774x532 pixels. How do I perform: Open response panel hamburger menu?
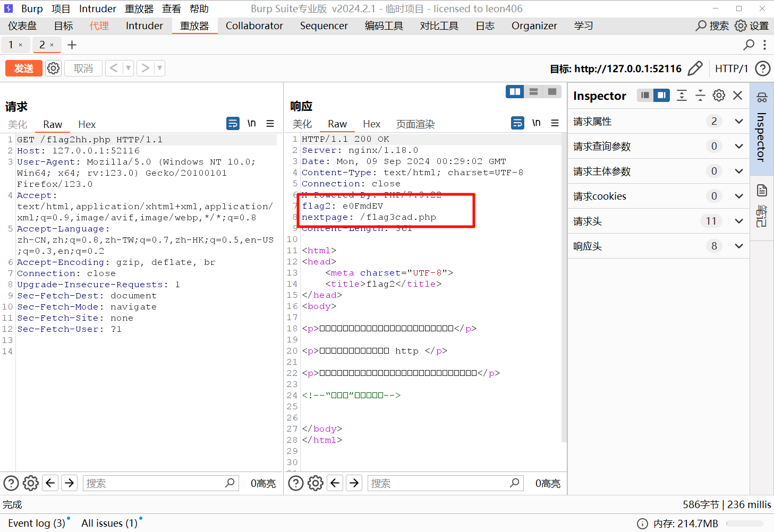point(555,123)
